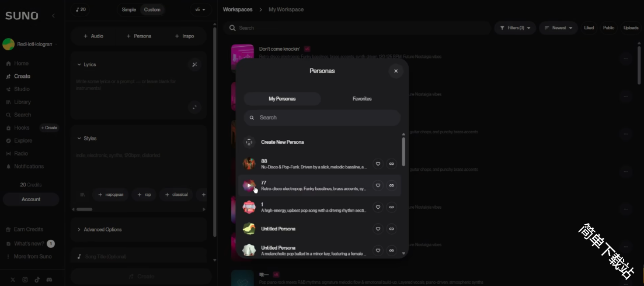
Task: Close the Personas dialog
Action: coord(396,71)
